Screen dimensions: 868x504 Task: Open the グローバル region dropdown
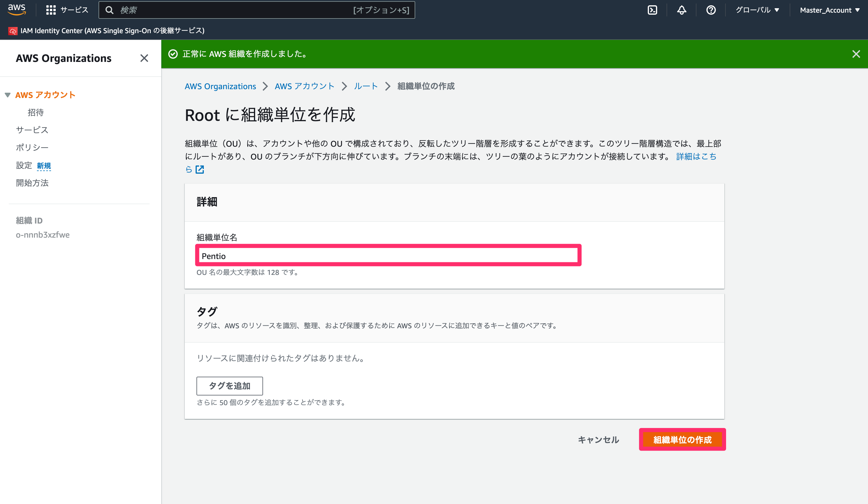[x=757, y=10]
